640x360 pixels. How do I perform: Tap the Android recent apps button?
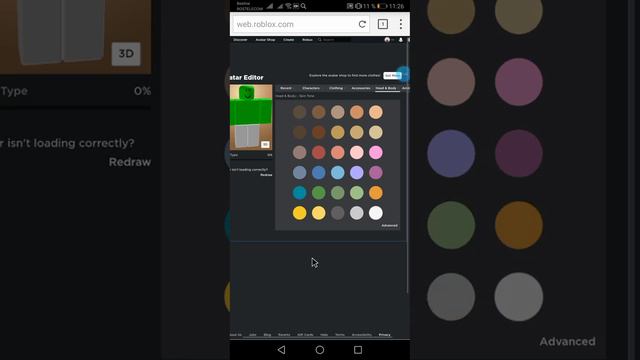point(358,350)
